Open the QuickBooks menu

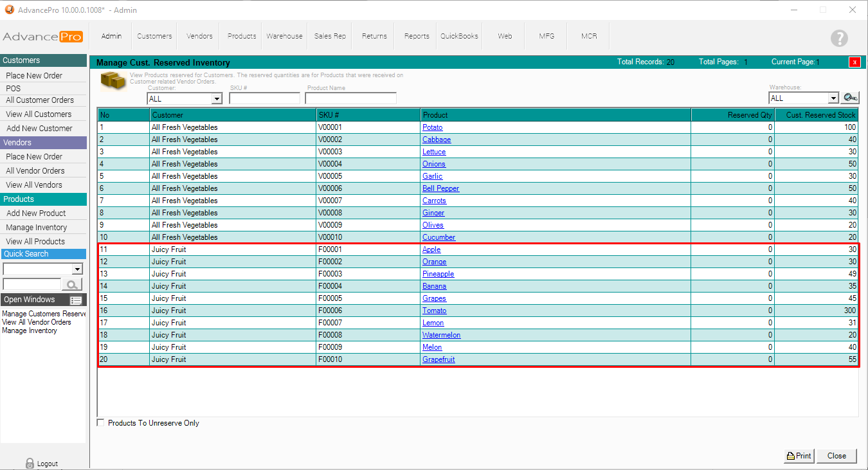459,36
